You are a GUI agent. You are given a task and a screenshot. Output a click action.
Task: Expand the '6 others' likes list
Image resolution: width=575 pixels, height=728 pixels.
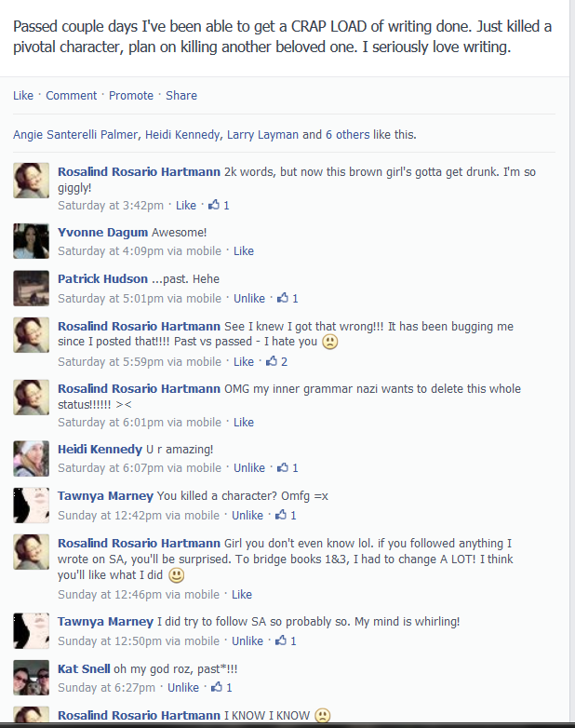pyautogui.click(x=348, y=135)
